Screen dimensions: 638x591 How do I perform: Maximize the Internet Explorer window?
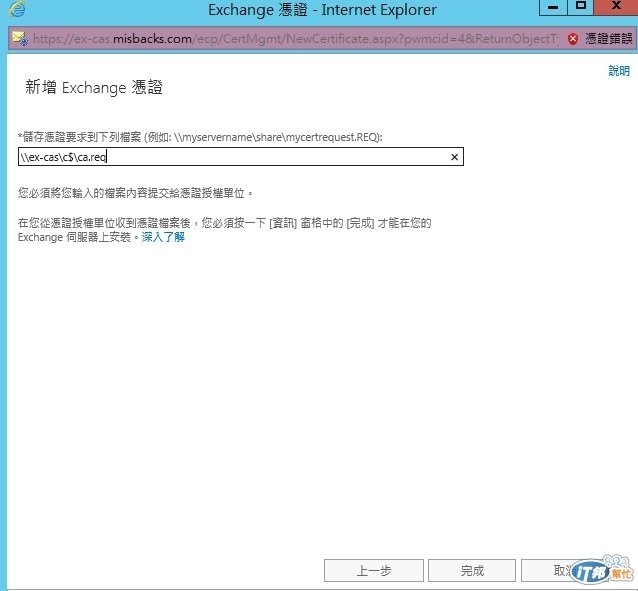tap(581, 7)
